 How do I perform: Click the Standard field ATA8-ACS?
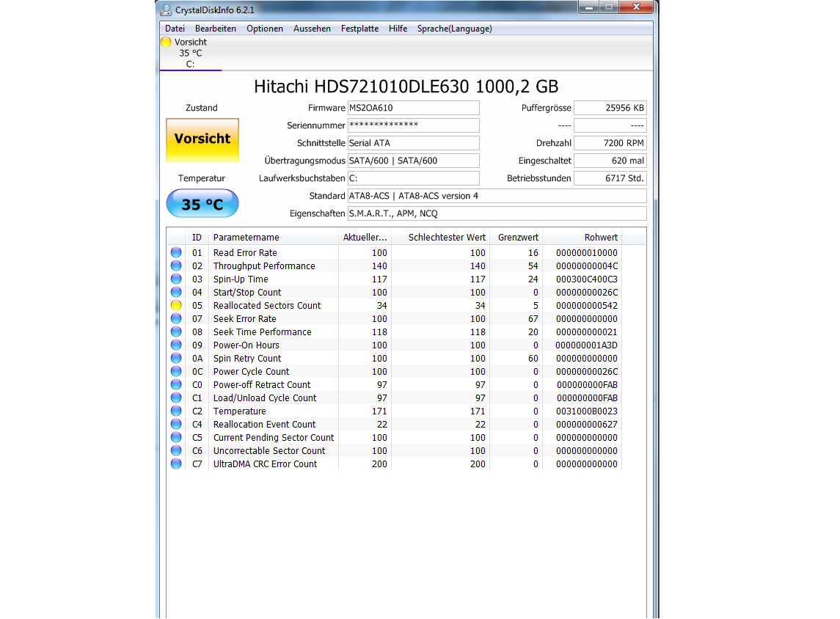[497, 196]
